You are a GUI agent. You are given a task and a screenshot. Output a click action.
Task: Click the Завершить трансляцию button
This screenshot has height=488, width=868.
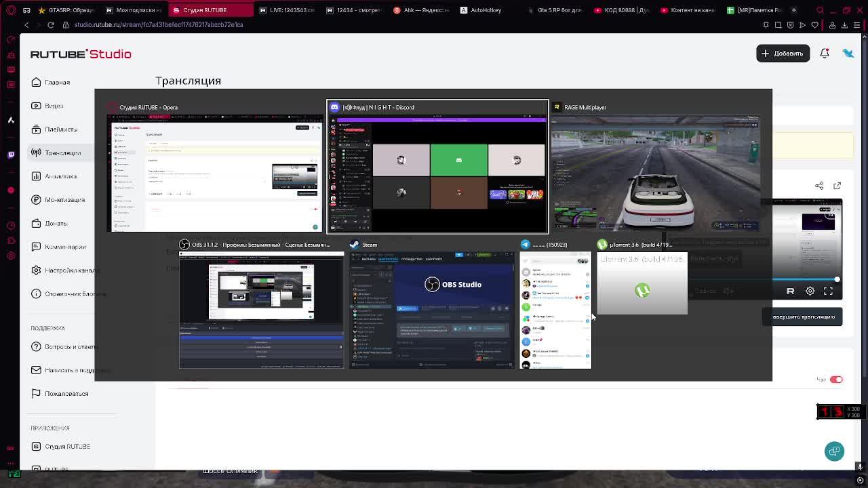click(x=803, y=317)
